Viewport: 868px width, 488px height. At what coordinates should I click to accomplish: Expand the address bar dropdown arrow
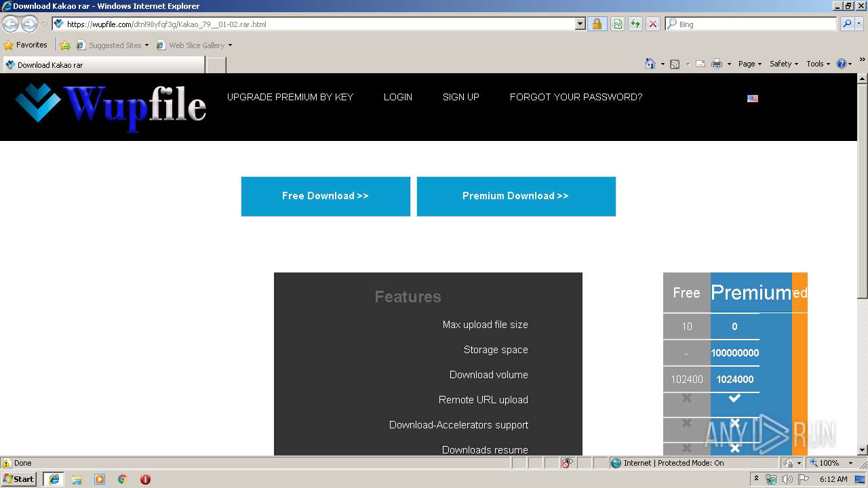(580, 24)
